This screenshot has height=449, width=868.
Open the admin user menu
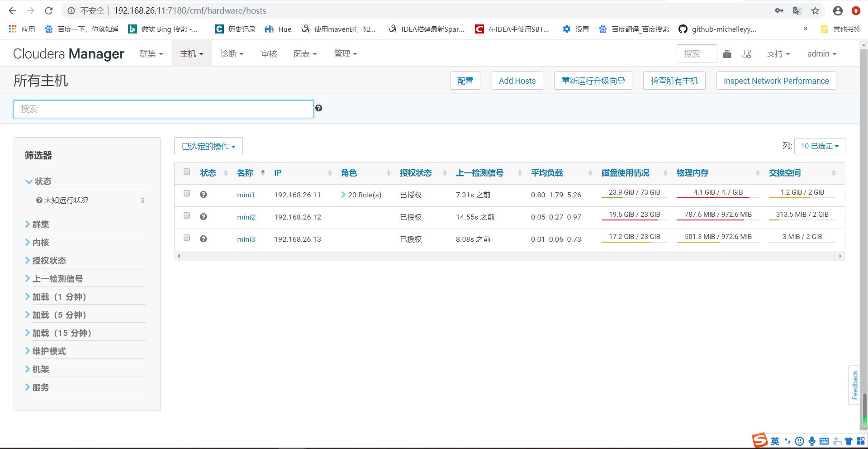click(822, 54)
